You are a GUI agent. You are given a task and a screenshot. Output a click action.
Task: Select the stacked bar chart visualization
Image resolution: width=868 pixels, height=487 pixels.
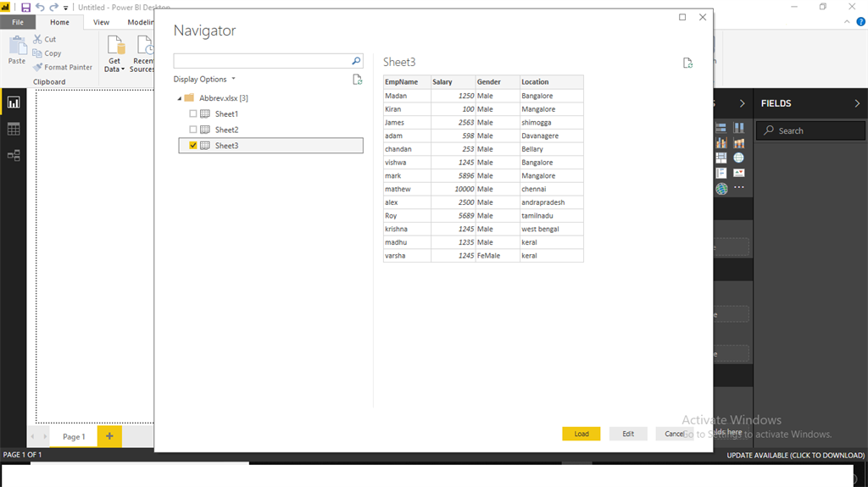pyautogui.click(x=721, y=128)
